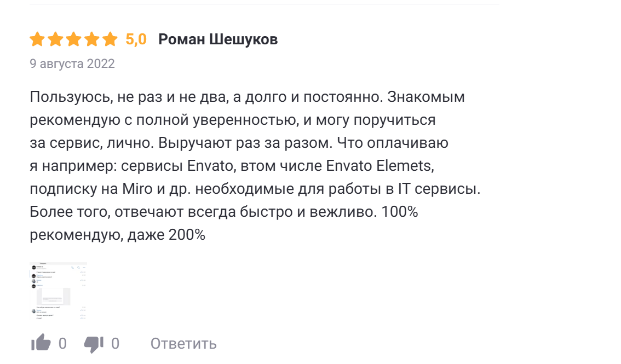Select the second rating star

click(55, 39)
